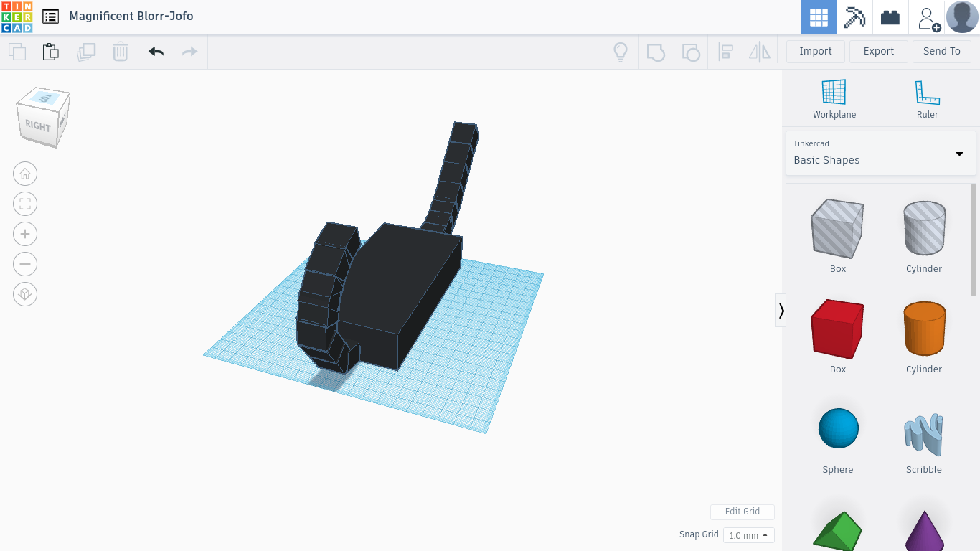Click the Home view button

25,174
